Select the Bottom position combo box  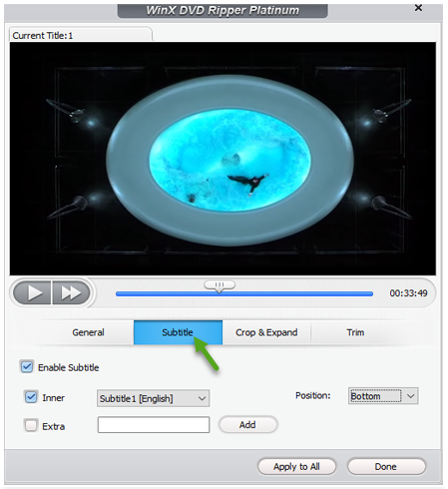(383, 396)
